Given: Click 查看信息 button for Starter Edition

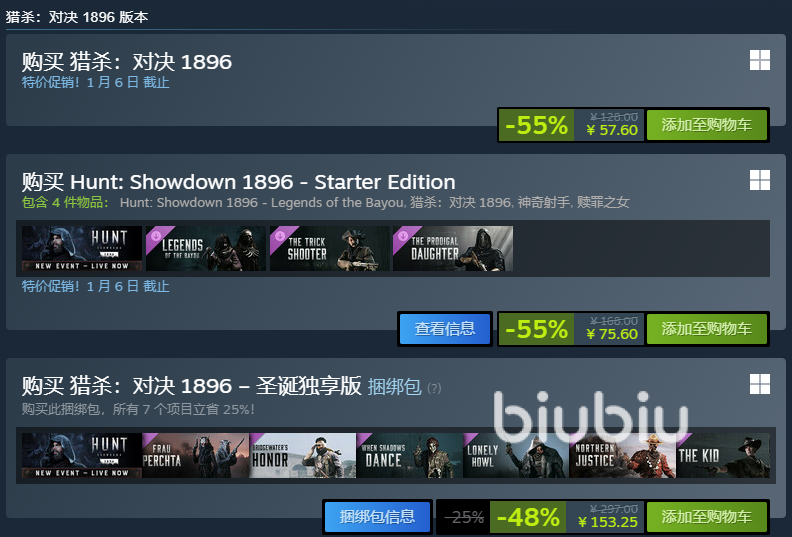Looking at the screenshot, I should [445, 329].
